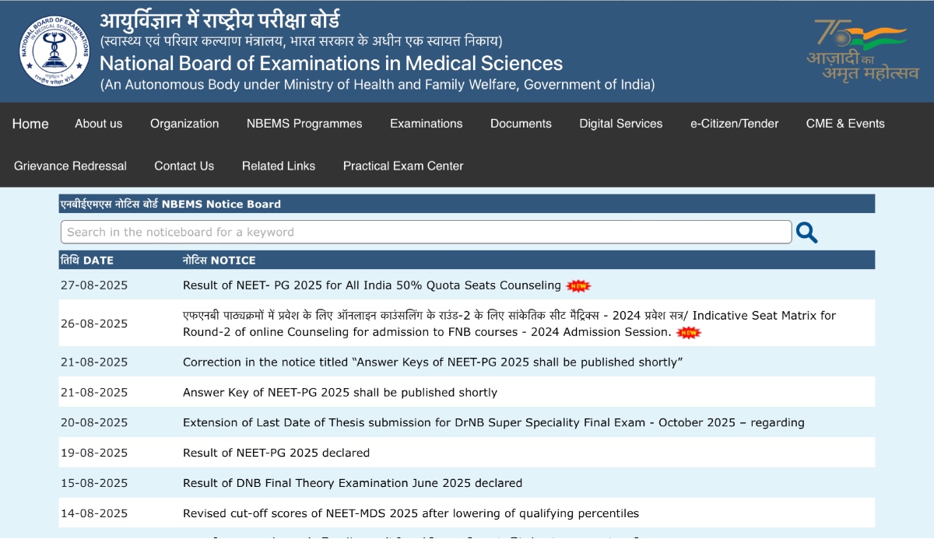Open Extension of Thesis submission DrNB notice

click(493, 422)
